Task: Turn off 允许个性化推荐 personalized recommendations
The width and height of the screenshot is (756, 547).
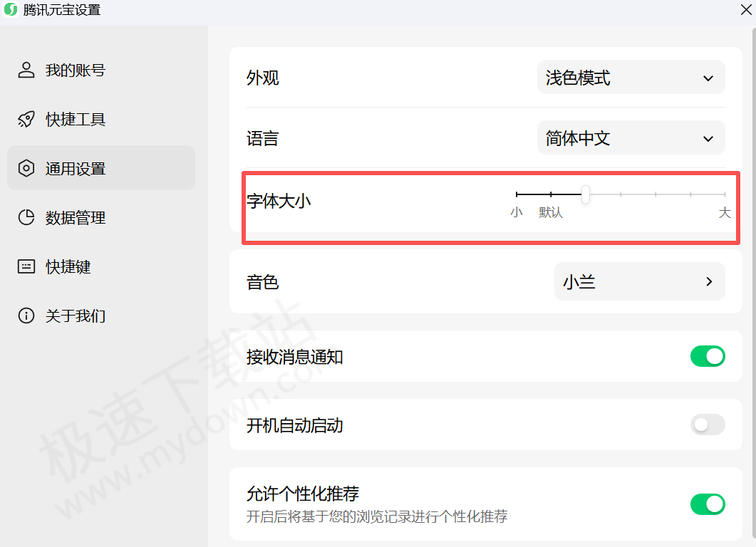Action: 708,504
